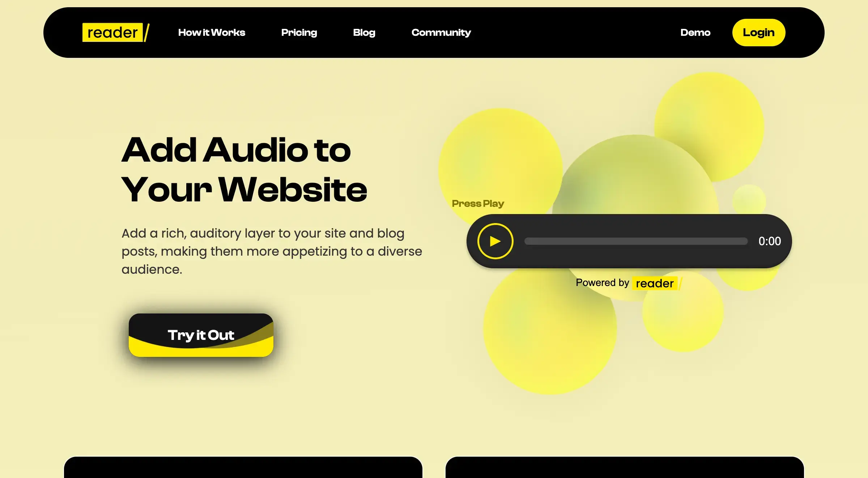Image resolution: width=868 pixels, height=478 pixels.
Task: Navigate to the Pricing page
Action: point(299,33)
